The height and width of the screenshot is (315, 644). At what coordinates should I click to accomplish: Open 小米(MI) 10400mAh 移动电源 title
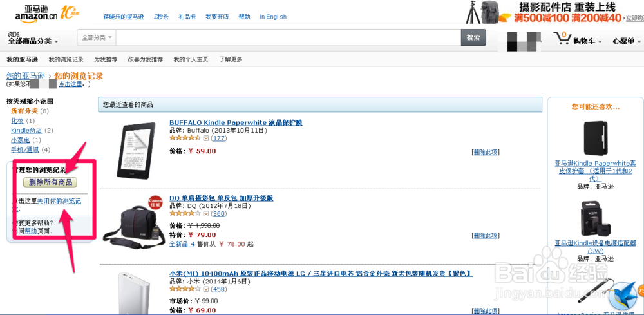click(x=321, y=274)
